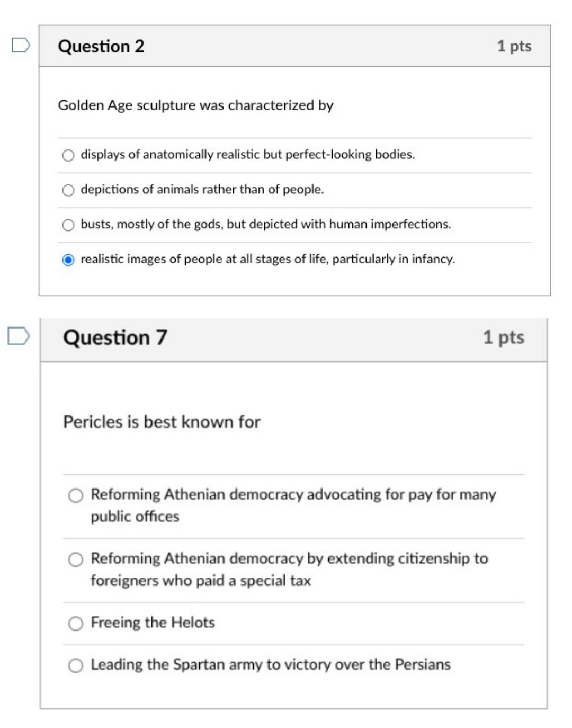Click the already selected 'realistic images of people' option
The image size is (572, 728).
coord(68,259)
